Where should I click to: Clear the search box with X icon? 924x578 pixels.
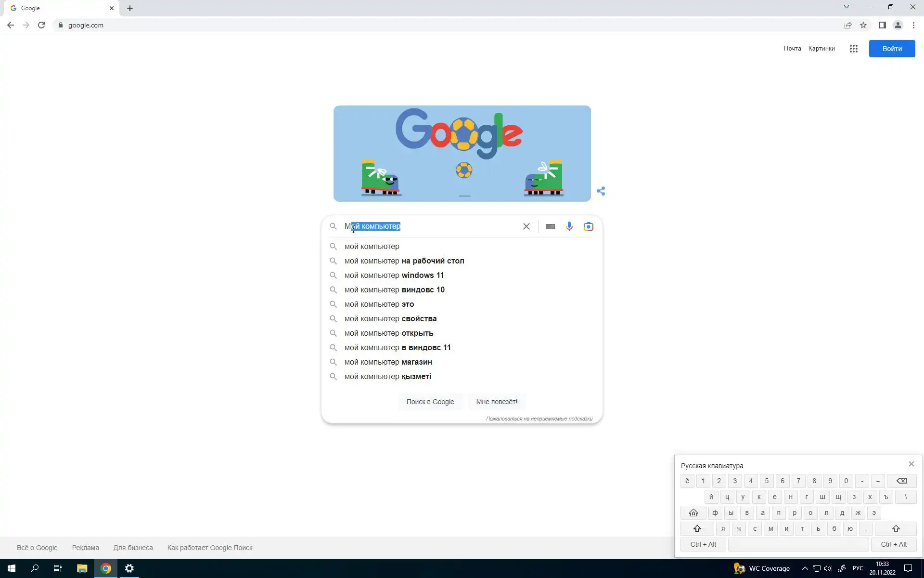526,226
